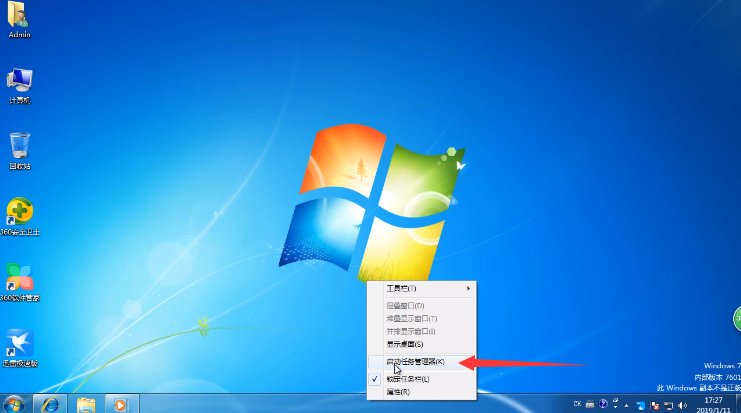
Task: Click the blue app tray icon beside the Action Center flag
Action: [x=641, y=405]
